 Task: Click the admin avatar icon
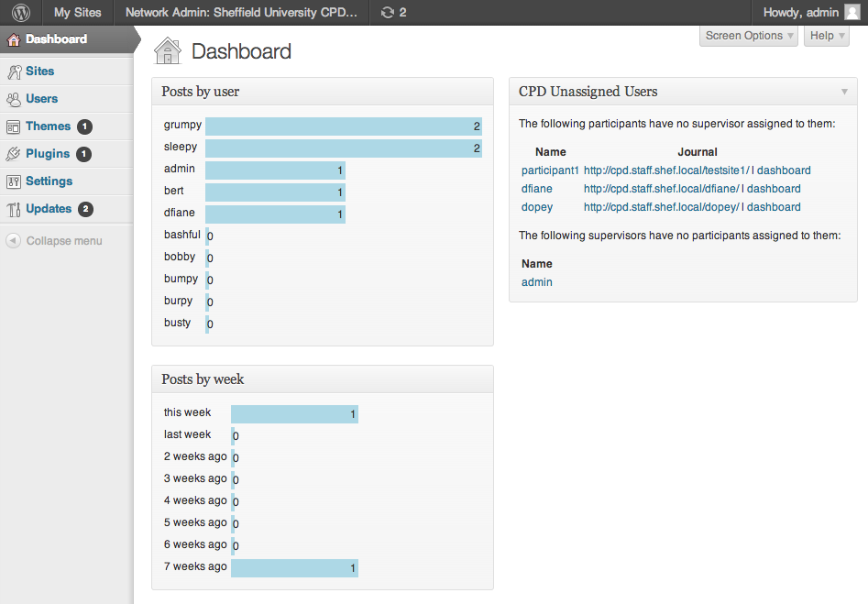coord(852,12)
